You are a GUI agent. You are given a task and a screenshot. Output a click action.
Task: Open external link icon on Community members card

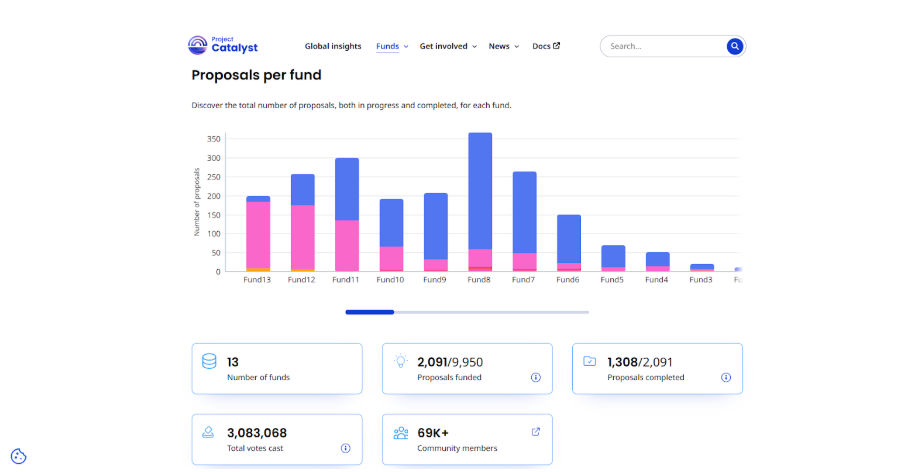pyautogui.click(x=536, y=432)
